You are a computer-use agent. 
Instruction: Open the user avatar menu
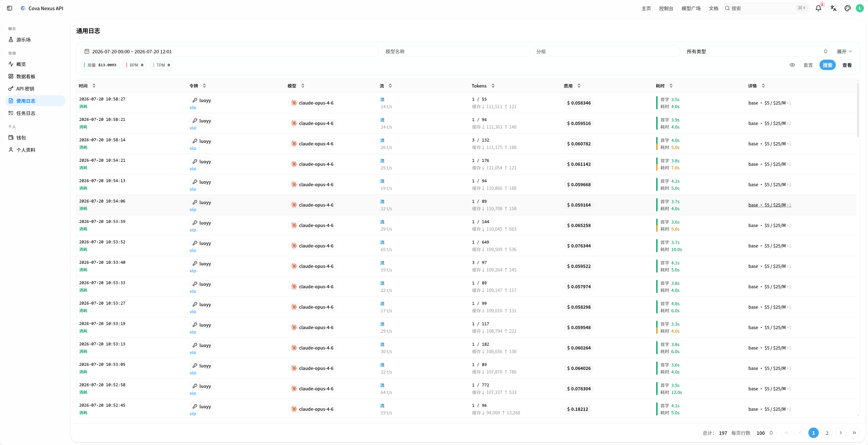(860, 8)
